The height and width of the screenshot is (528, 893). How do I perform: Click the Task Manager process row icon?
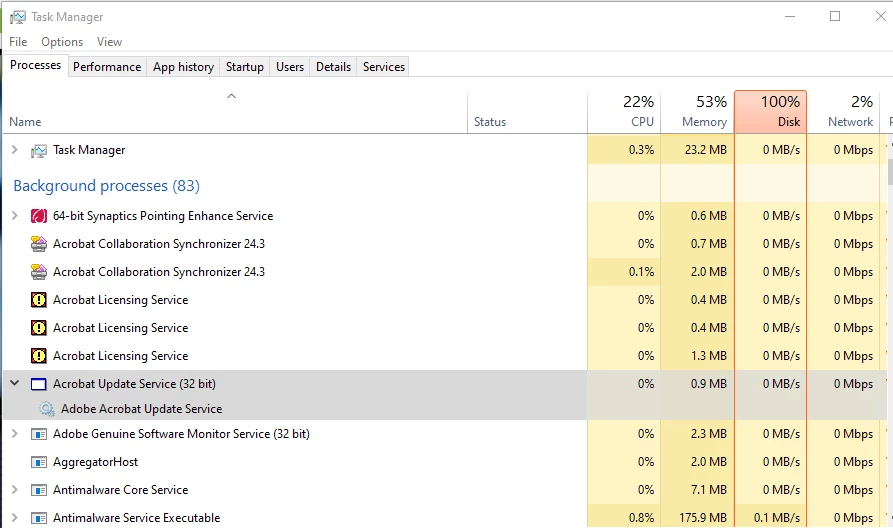click(39, 150)
